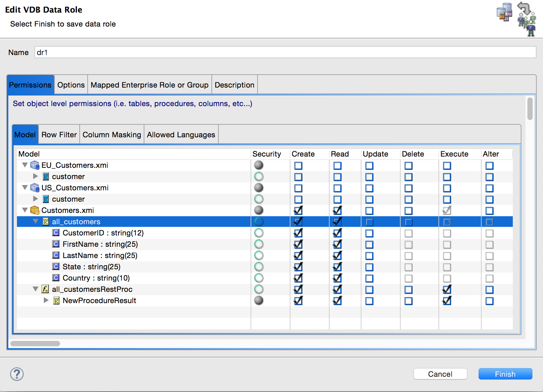The image size is (543, 392).
Task: Switch to the Row Filter tab
Action: [x=59, y=134]
